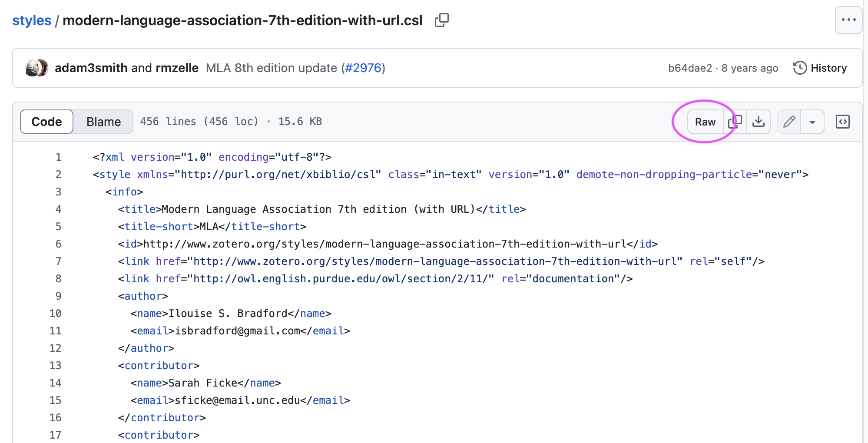Click the isbradford@gmail.com email text
The width and height of the screenshot is (868, 443).
point(238,331)
